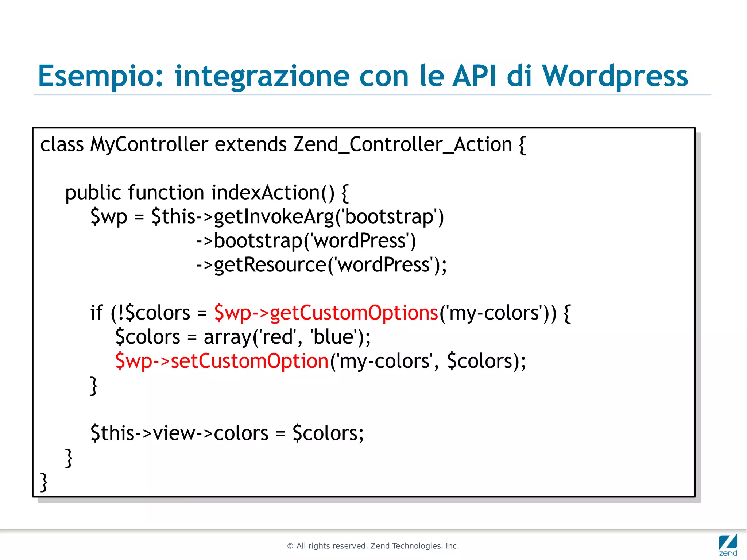Click the closing brace of indexAction function
Viewport: 747px width, 560px height.
(69, 457)
